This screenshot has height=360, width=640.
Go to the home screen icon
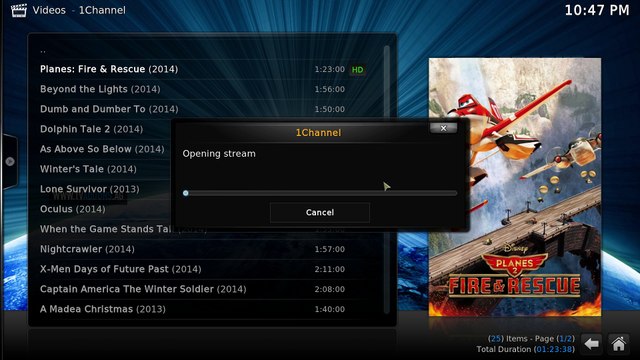tap(618, 344)
